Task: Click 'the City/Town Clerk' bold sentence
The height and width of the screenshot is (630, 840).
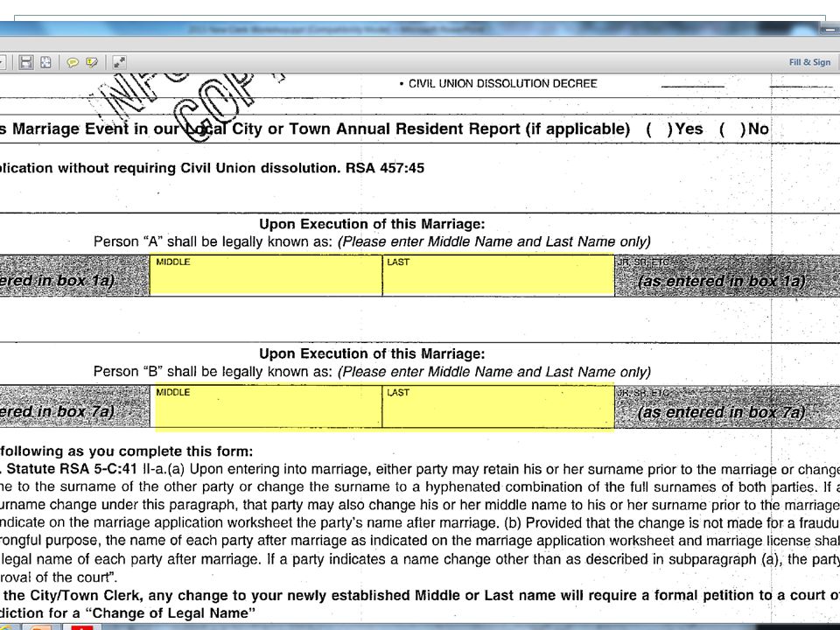Action: coord(420,595)
